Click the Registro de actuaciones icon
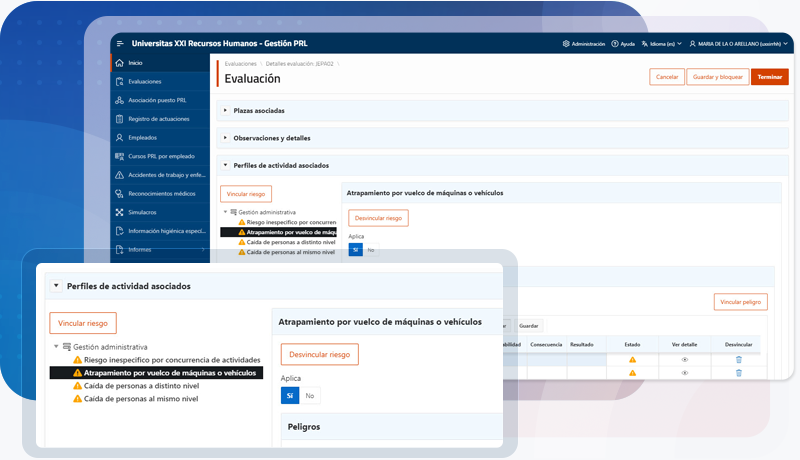Screen dimensions: 800x460 [120, 119]
